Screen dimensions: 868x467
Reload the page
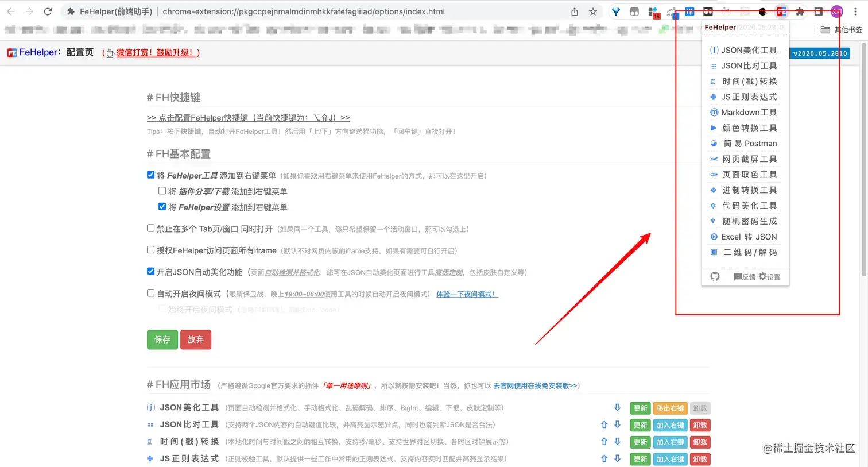click(48, 11)
